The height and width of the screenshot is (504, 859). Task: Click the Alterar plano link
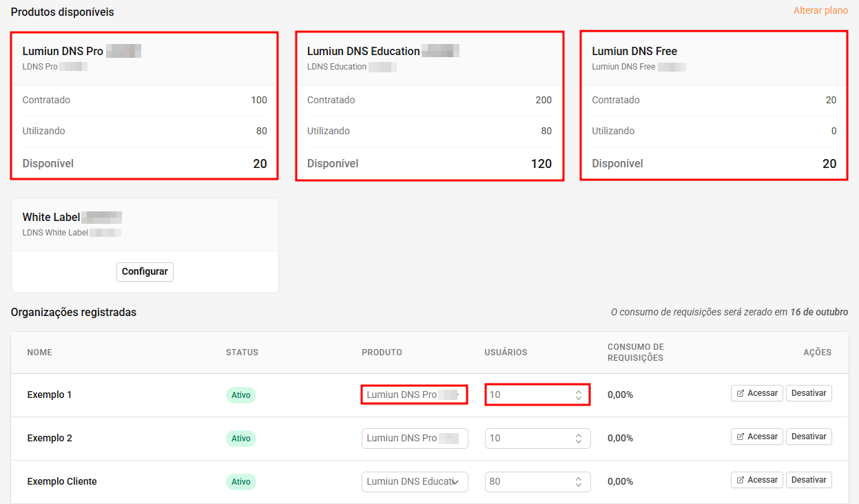tap(820, 11)
